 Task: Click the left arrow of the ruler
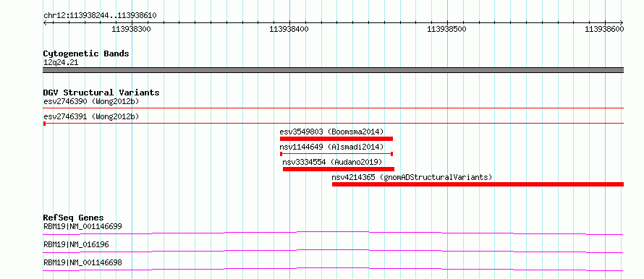tap(45, 23)
